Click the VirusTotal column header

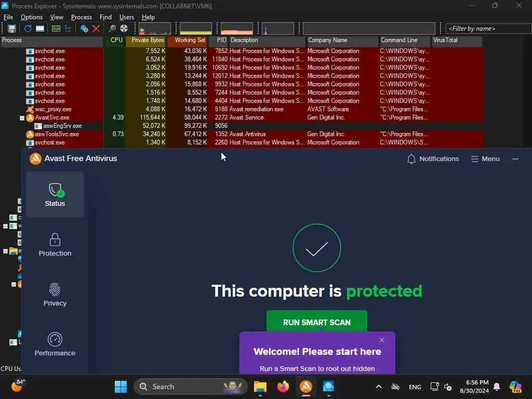pyautogui.click(x=457, y=40)
